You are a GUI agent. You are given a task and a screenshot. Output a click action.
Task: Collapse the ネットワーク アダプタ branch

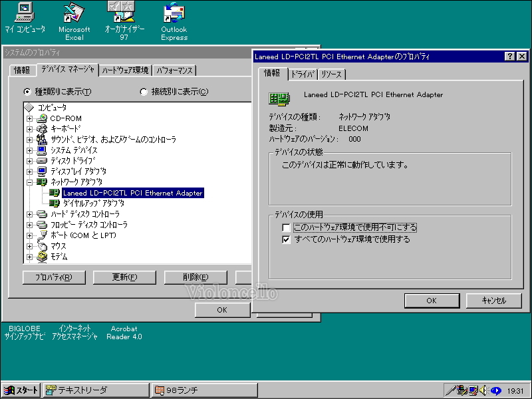pyautogui.click(x=28, y=182)
